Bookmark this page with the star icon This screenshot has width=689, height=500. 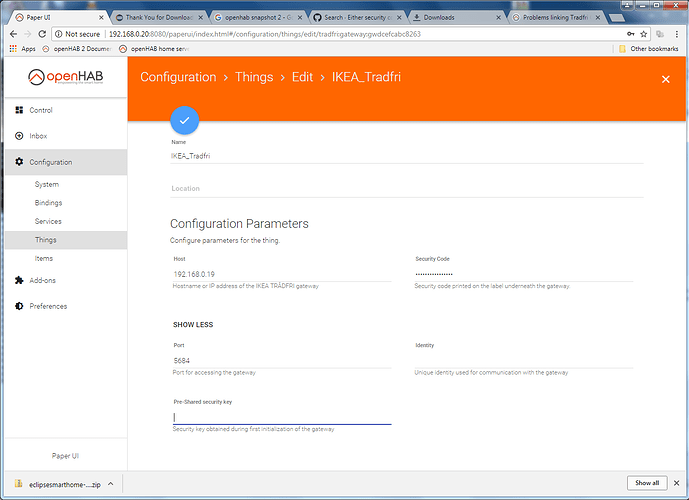pos(644,34)
